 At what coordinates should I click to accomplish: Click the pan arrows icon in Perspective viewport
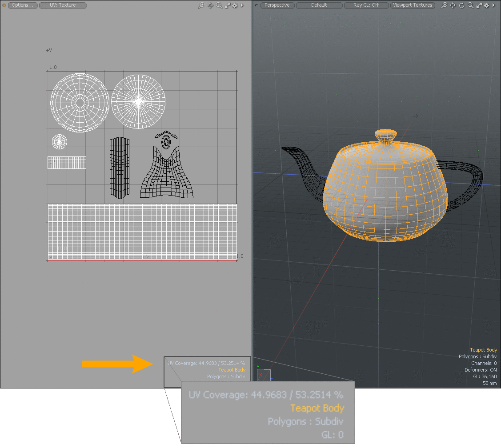[x=453, y=5]
